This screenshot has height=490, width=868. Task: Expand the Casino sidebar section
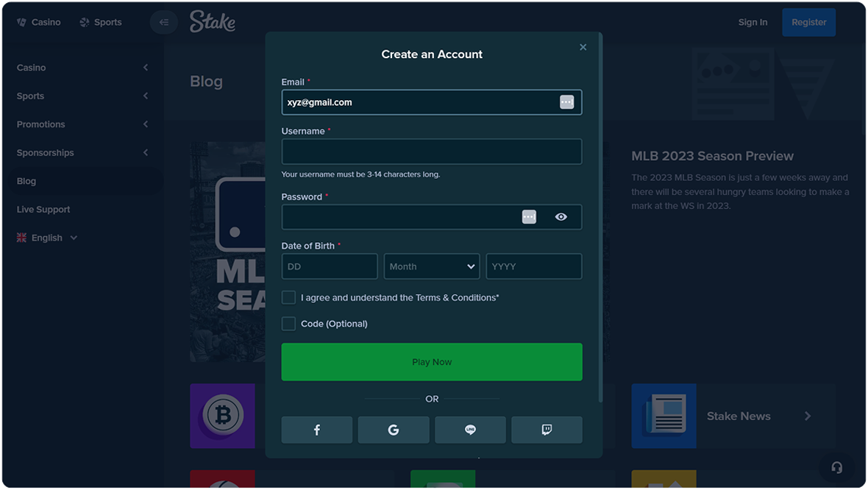pyautogui.click(x=146, y=68)
